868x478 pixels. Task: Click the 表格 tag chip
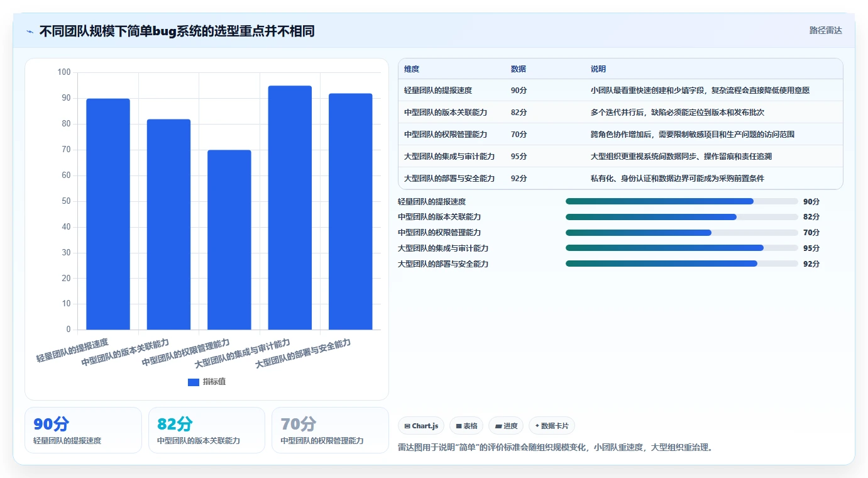(x=466, y=426)
